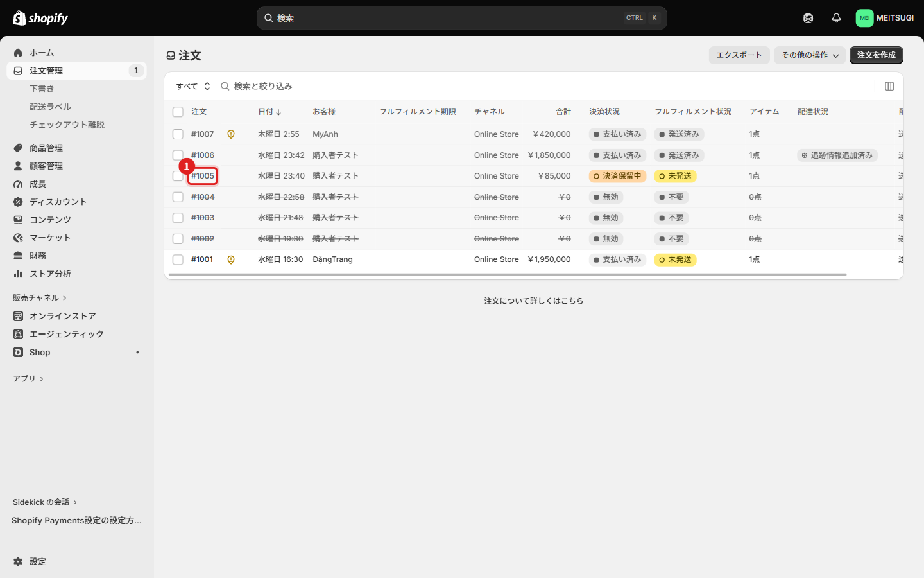
Task: Click the risk warning icon on order #1001
Action: (x=231, y=259)
